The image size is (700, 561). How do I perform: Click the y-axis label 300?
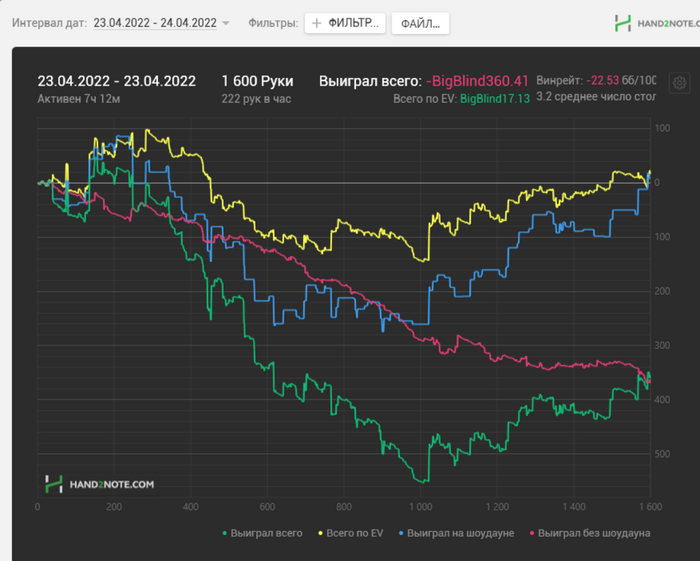(662, 345)
